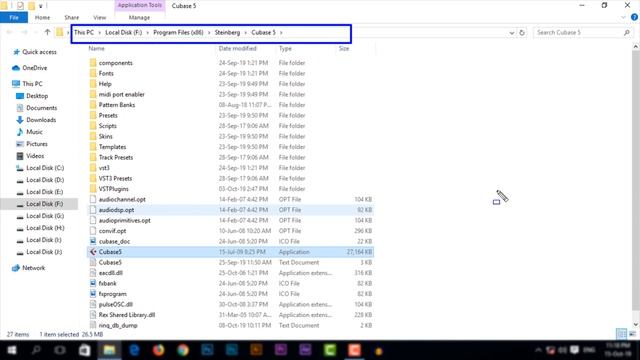Click 'This PC' in the address breadcrumb
640x360 pixels.
tap(84, 32)
